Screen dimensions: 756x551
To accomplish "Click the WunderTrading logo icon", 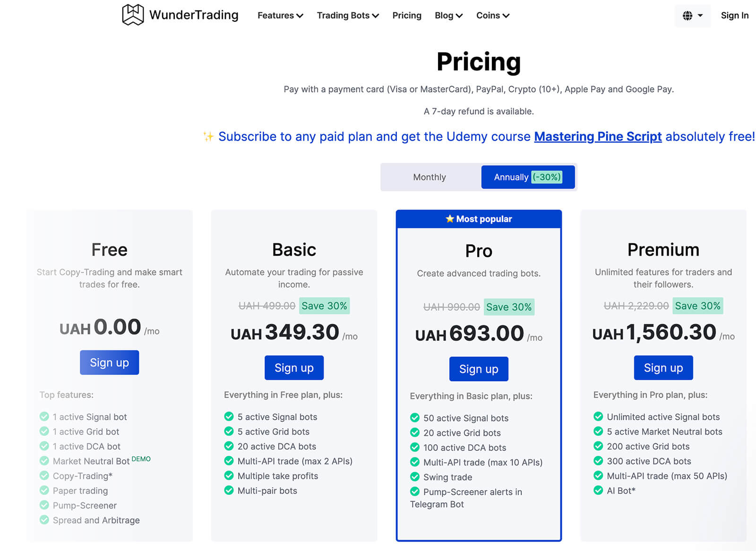I will pos(133,15).
